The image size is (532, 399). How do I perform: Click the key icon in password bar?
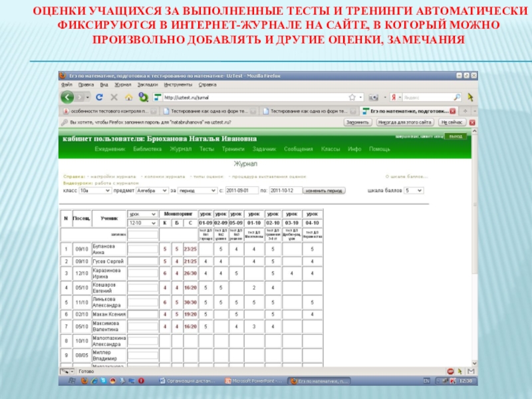coord(65,122)
